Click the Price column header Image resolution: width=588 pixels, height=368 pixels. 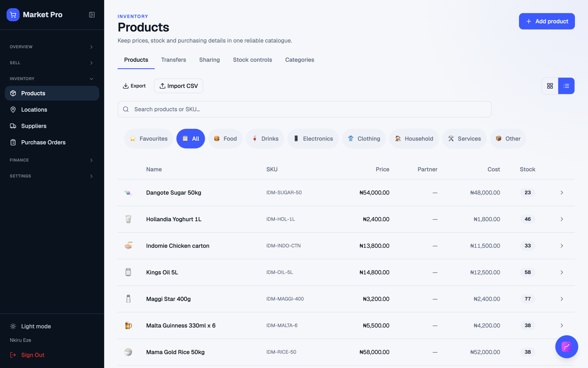pyautogui.click(x=382, y=169)
